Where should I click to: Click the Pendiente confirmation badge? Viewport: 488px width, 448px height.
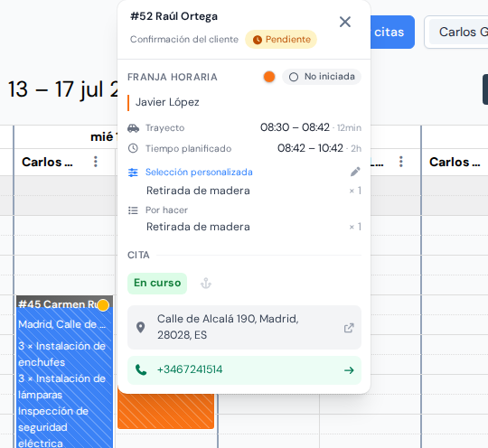coord(281,40)
